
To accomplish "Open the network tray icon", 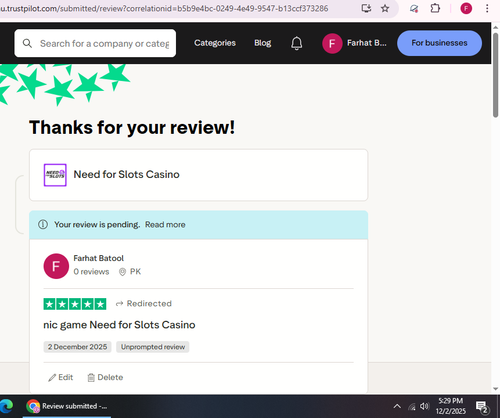I will pyautogui.click(x=412, y=406).
